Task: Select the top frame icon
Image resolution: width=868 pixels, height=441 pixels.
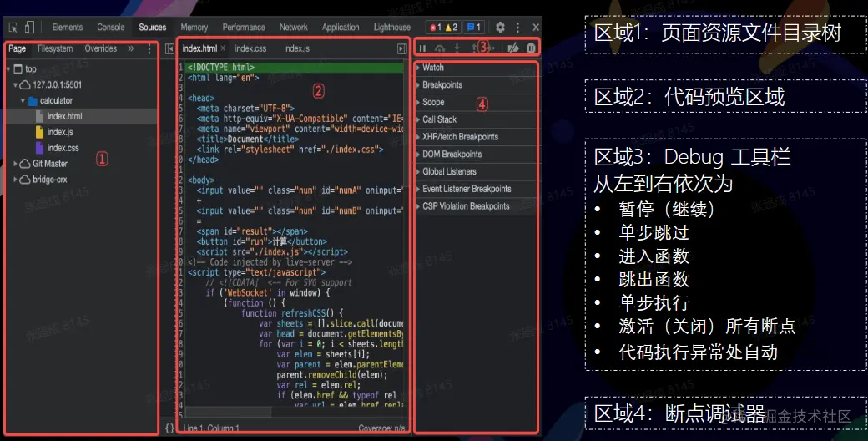Action: tap(18, 69)
